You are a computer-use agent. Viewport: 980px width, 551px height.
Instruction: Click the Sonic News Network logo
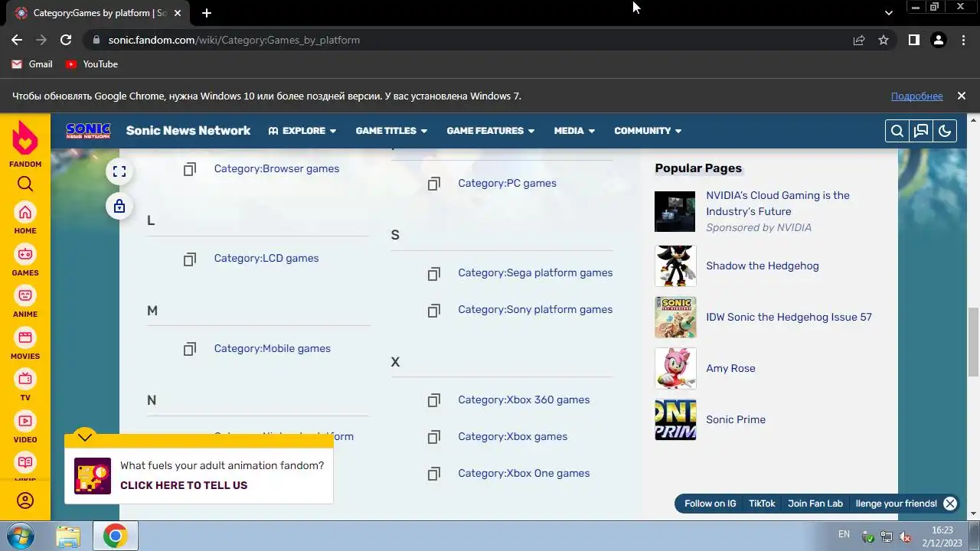pyautogui.click(x=88, y=131)
